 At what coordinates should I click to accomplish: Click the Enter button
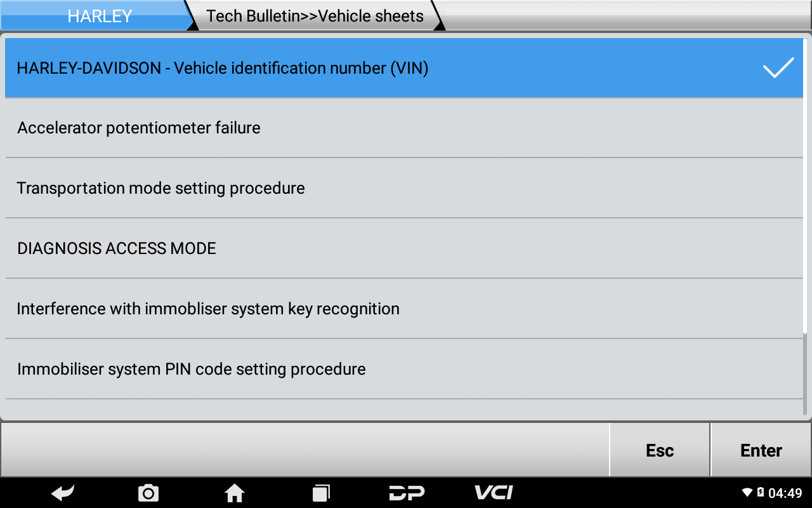point(761,450)
